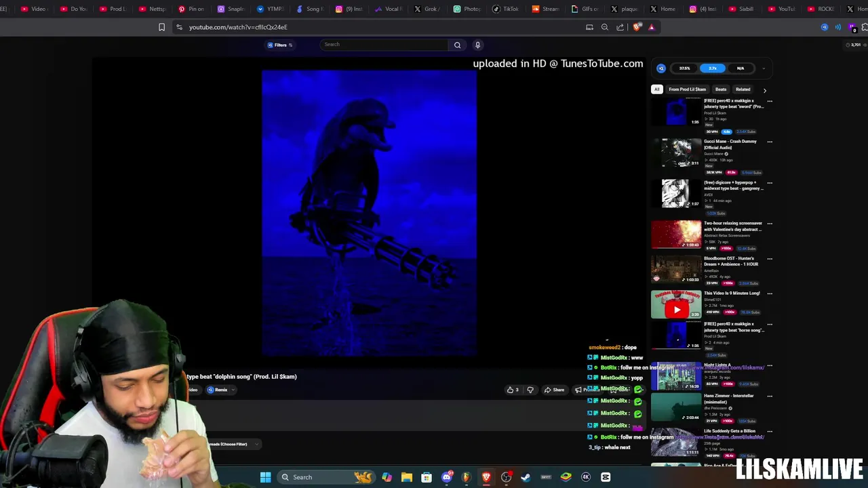Click the vidIQ logo icon in stats panel
Image resolution: width=868 pixels, height=488 pixels.
(x=661, y=68)
